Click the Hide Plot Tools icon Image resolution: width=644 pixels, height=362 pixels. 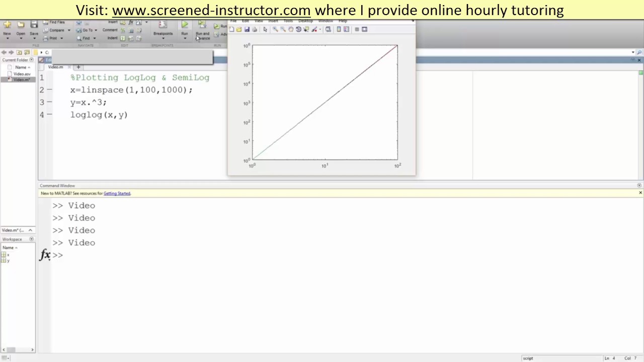click(x=357, y=29)
